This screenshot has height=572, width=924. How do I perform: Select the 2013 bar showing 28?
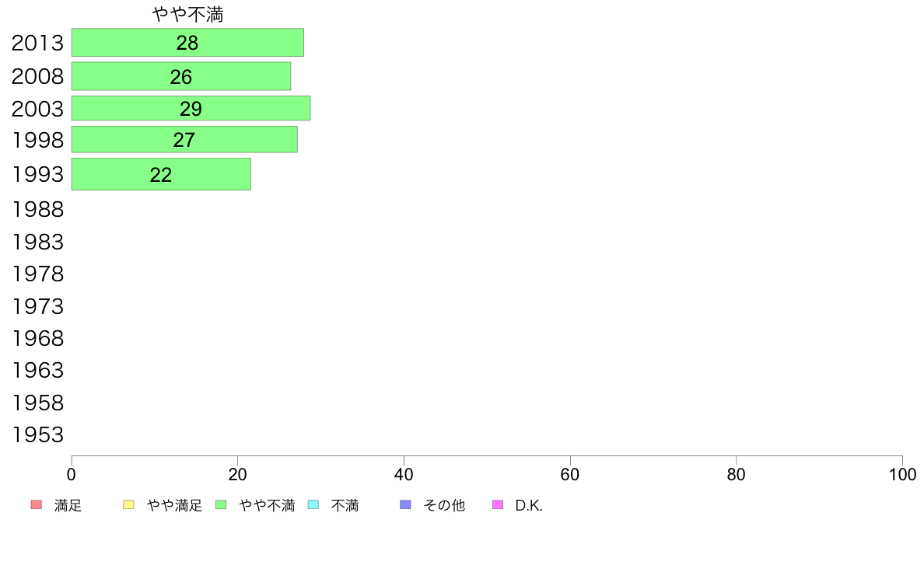point(187,43)
